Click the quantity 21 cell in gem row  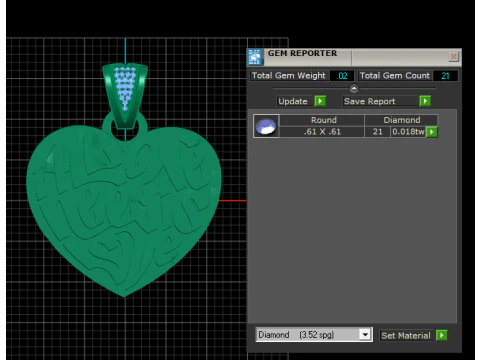point(377,132)
